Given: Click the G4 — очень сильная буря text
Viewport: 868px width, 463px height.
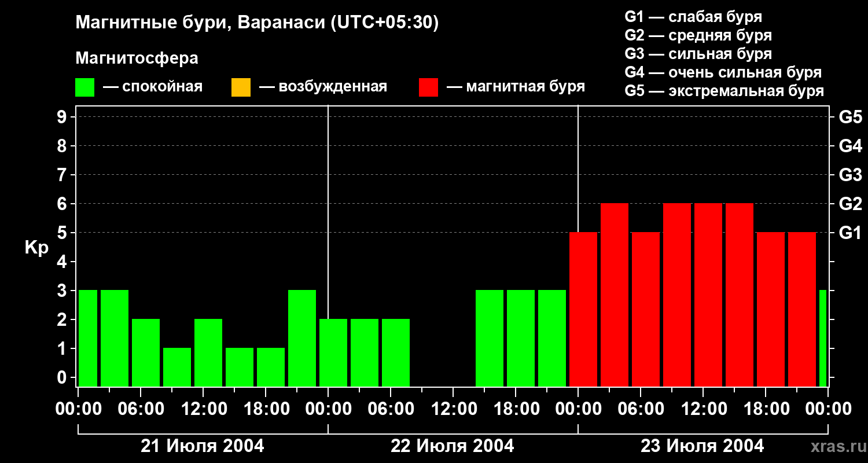Looking at the screenshot, I should click(x=723, y=72).
